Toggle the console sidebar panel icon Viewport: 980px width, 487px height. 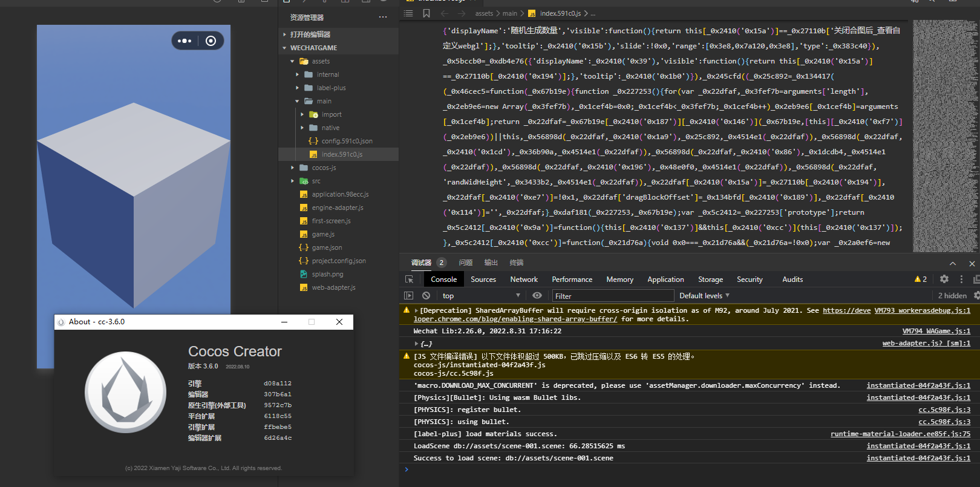pos(409,296)
